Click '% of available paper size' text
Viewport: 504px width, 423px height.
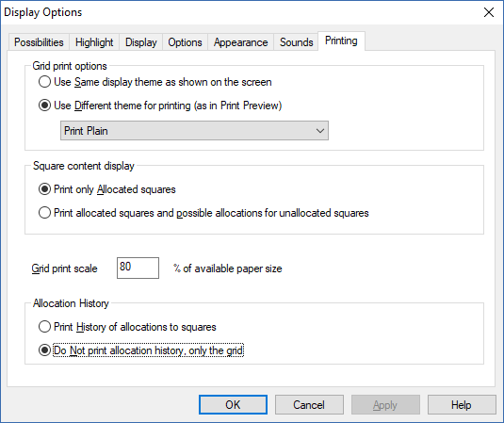pos(228,268)
